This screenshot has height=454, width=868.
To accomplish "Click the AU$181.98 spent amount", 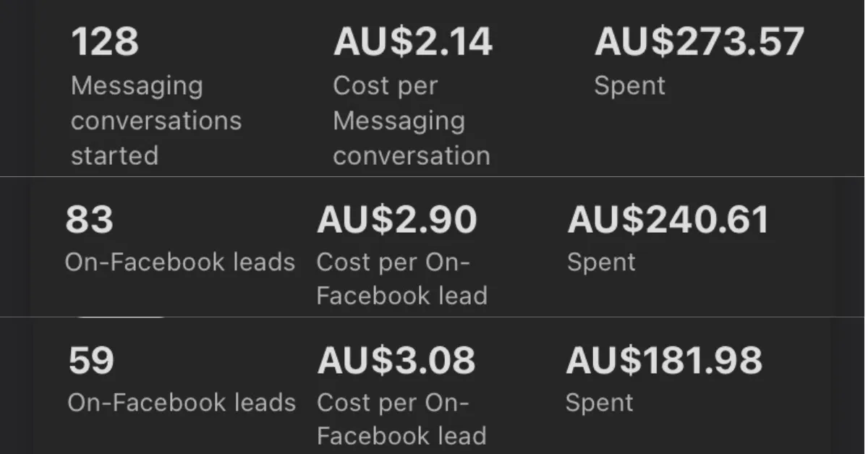I will [x=663, y=361].
